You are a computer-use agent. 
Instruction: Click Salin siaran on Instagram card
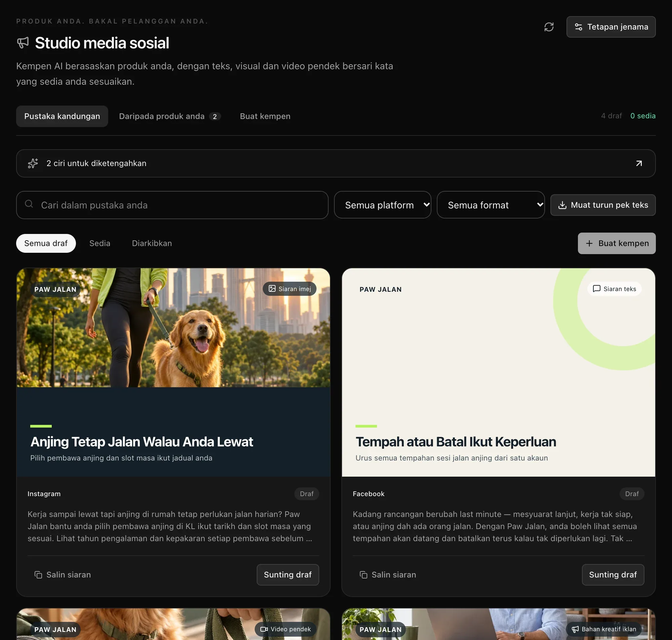point(63,575)
